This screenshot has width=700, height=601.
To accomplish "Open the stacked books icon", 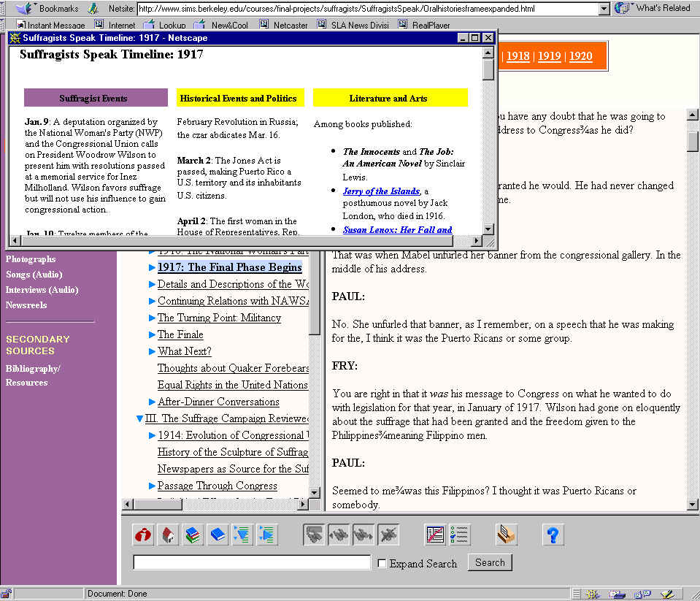I will (x=193, y=535).
